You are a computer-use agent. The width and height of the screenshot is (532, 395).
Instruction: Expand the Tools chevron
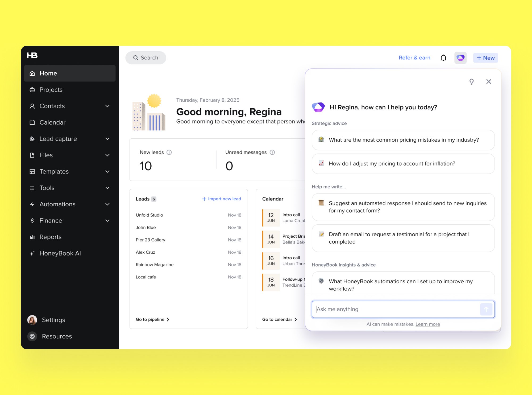tap(107, 188)
